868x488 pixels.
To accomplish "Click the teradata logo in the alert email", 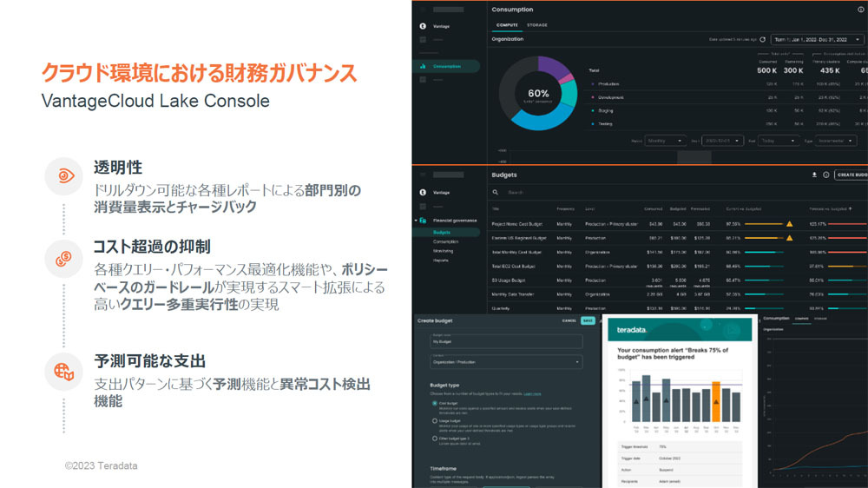I will pos(632,330).
